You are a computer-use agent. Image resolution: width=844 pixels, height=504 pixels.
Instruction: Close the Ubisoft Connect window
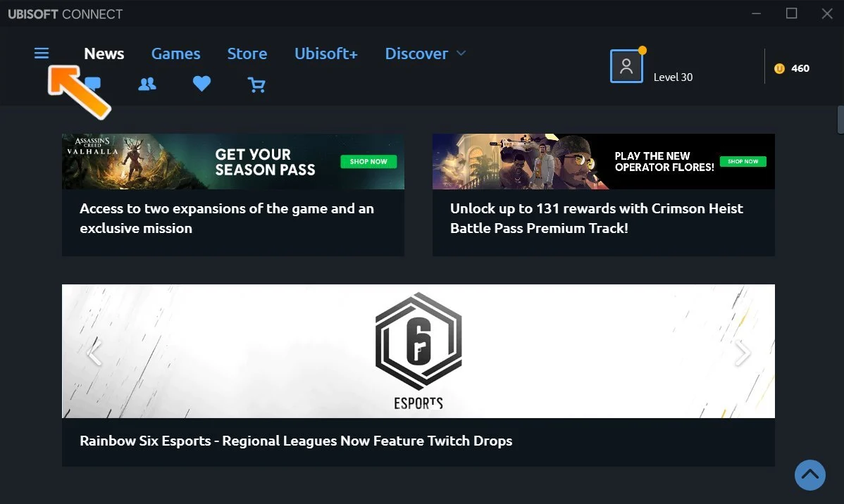(x=827, y=13)
